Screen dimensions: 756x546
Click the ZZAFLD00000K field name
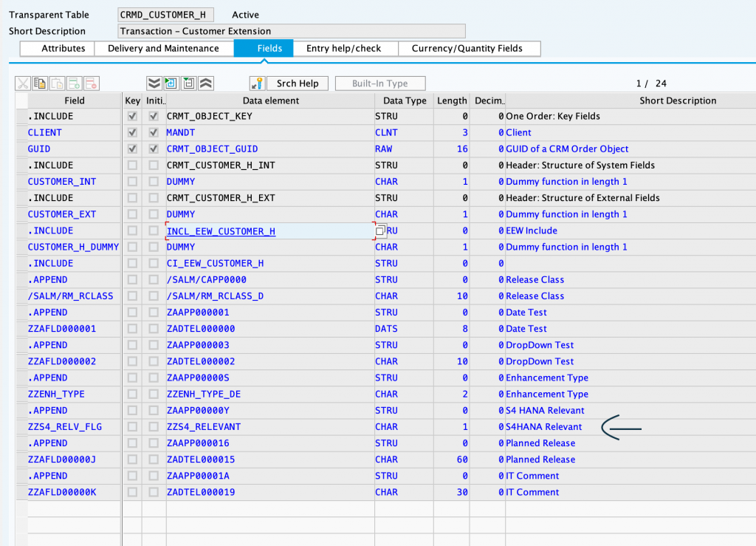(x=62, y=493)
